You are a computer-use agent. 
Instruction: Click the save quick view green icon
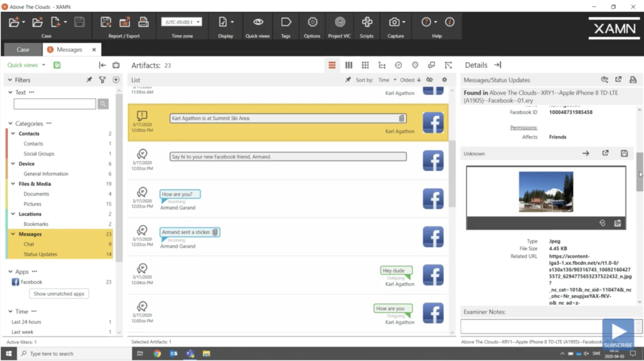click(57, 65)
